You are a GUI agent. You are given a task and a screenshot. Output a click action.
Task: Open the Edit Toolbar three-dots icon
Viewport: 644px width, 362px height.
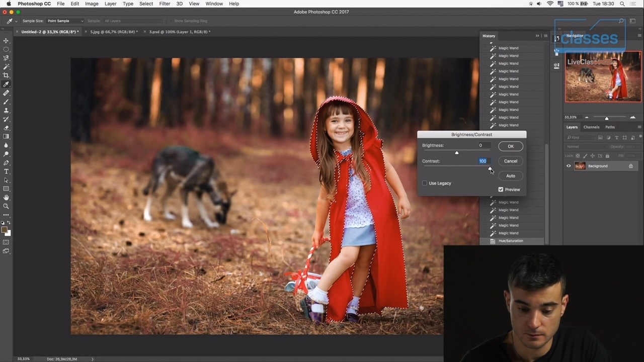(6, 215)
